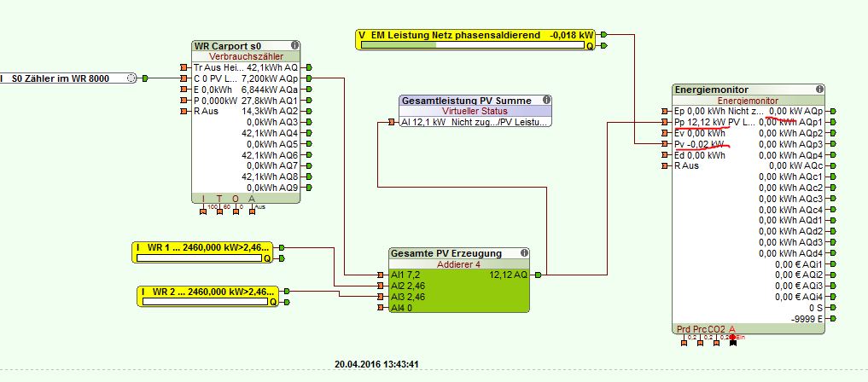The width and height of the screenshot is (868, 382).
Task: Click the T parameter pin under WR Carport s0
Action: click(x=219, y=211)
